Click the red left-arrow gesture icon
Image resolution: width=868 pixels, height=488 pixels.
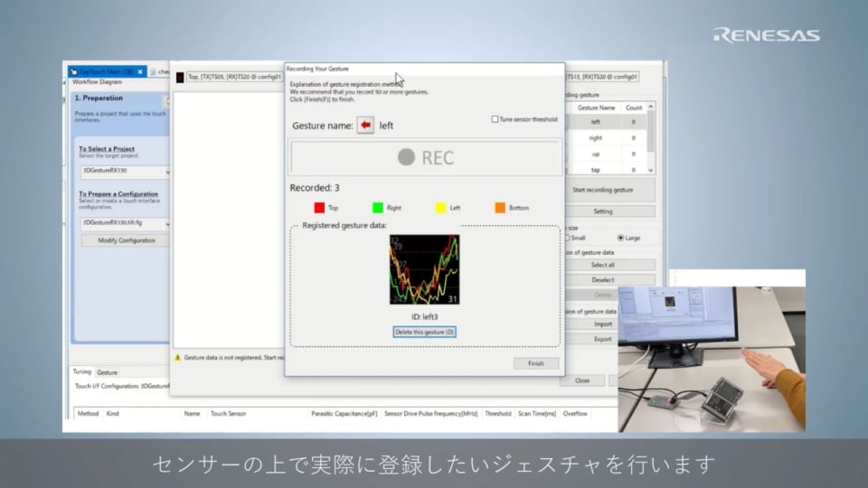tap(365, 126)
